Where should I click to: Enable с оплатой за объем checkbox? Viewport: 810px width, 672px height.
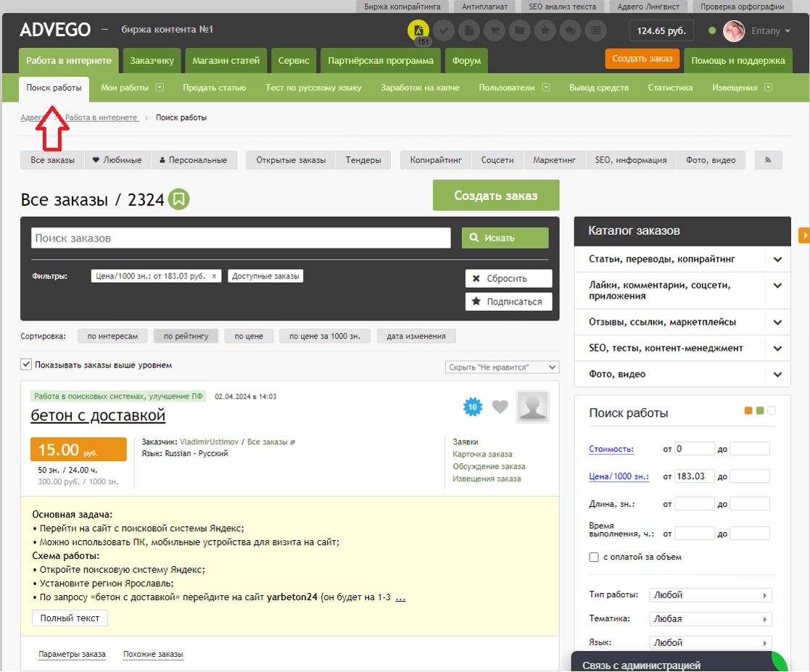coord(594,557)
